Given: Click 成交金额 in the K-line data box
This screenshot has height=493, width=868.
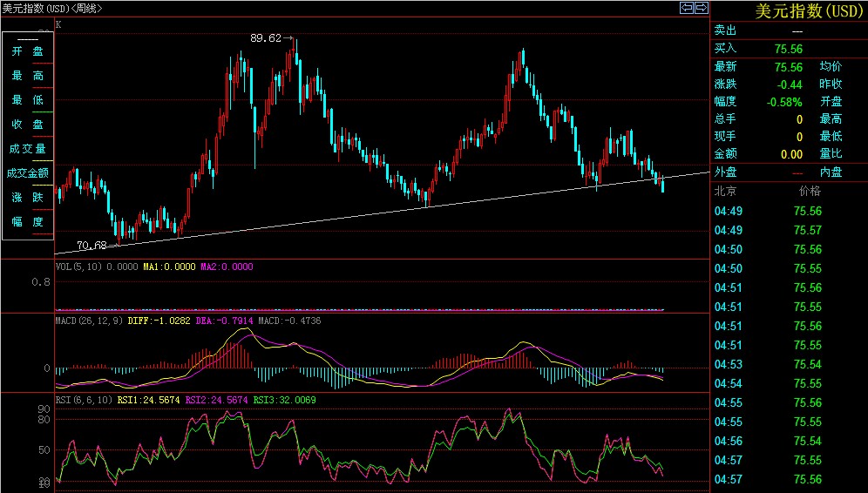Looking at the screenshot, I should coord(28,173).
